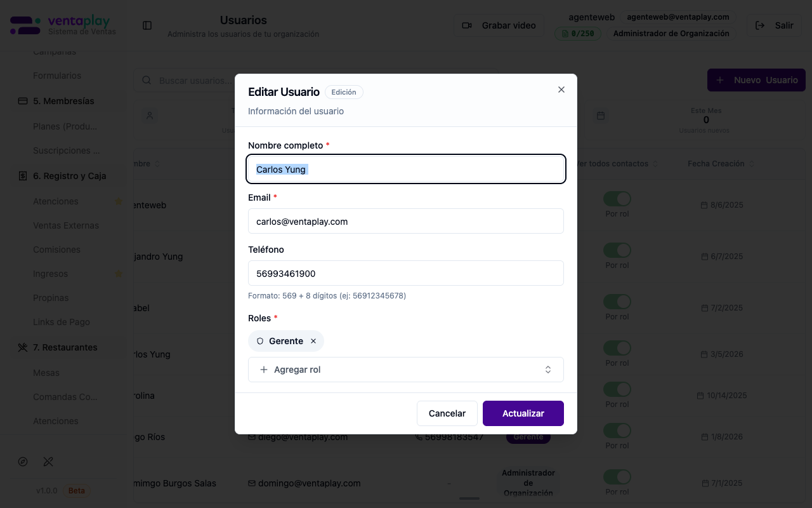Click the crossed pencil icon near version number
This screenshot has height=508, width=812.
tap(48, 462)
